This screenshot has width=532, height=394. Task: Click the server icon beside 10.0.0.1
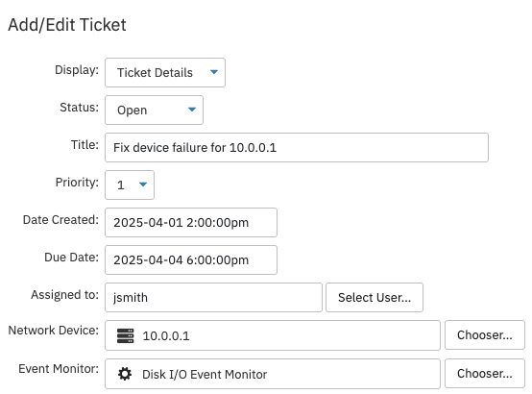(125, 335)
